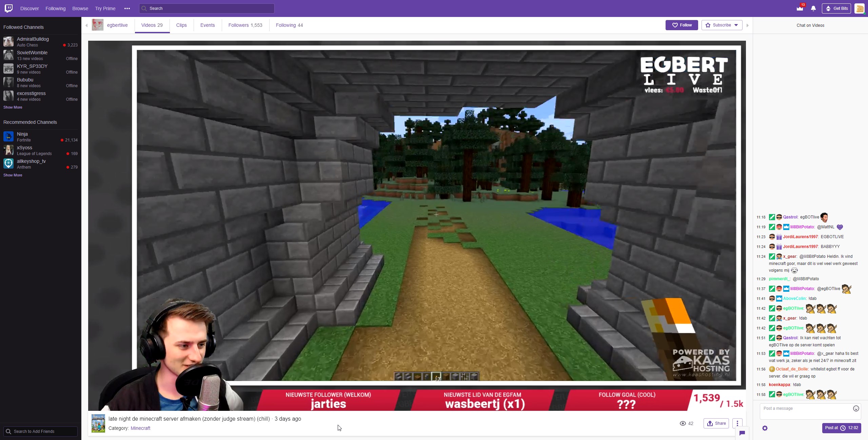Focus the top Search field
The image size is (868, 440).
point(207,8)
